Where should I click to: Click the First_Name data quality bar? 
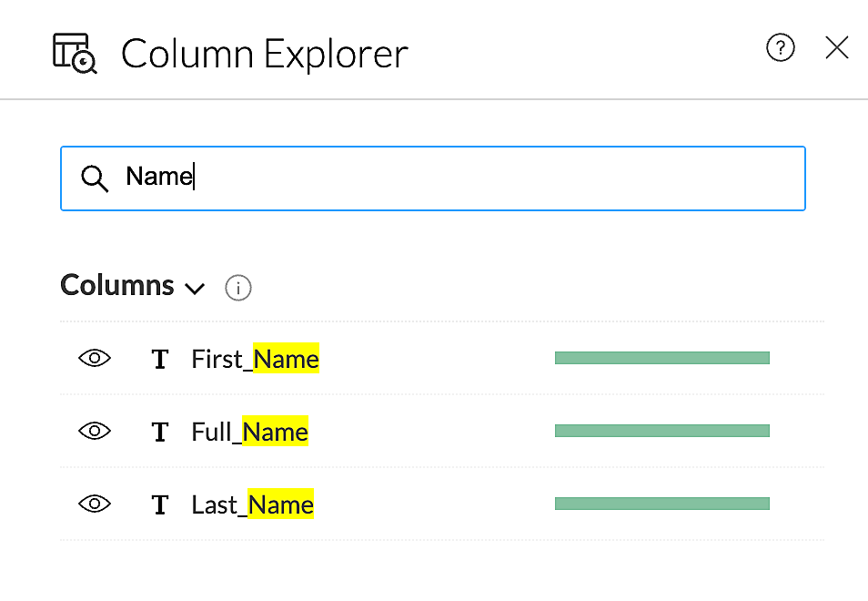(x=661, y=358)
